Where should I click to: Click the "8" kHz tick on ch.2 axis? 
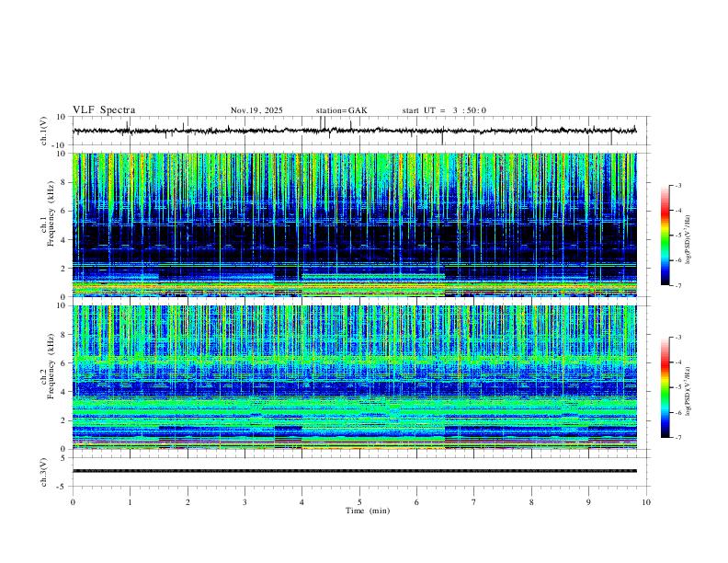click(64, 335)
